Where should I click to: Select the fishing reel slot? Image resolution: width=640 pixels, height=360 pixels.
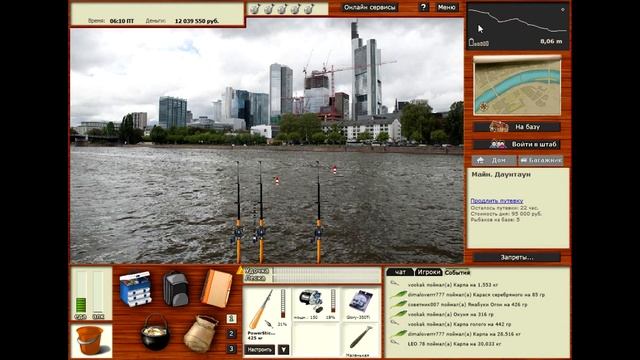(x=311, y=301)
